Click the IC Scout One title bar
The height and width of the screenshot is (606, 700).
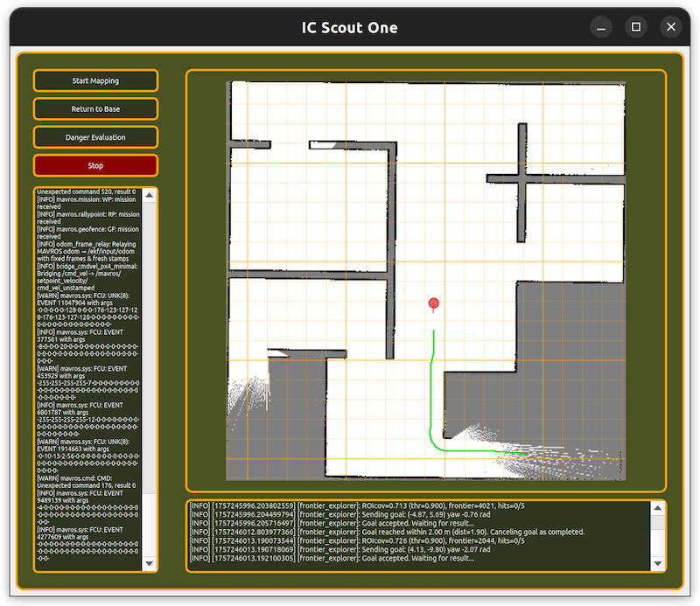pos(350,27)
